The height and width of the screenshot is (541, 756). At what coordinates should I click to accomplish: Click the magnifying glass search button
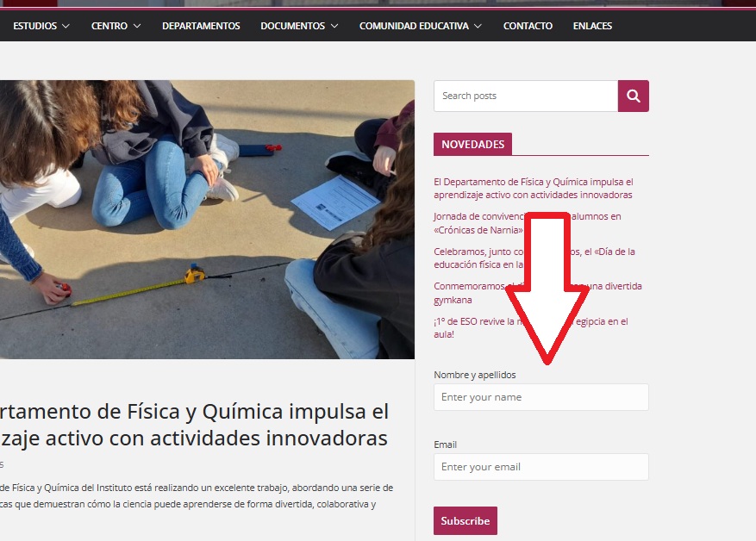click(633, 96)
